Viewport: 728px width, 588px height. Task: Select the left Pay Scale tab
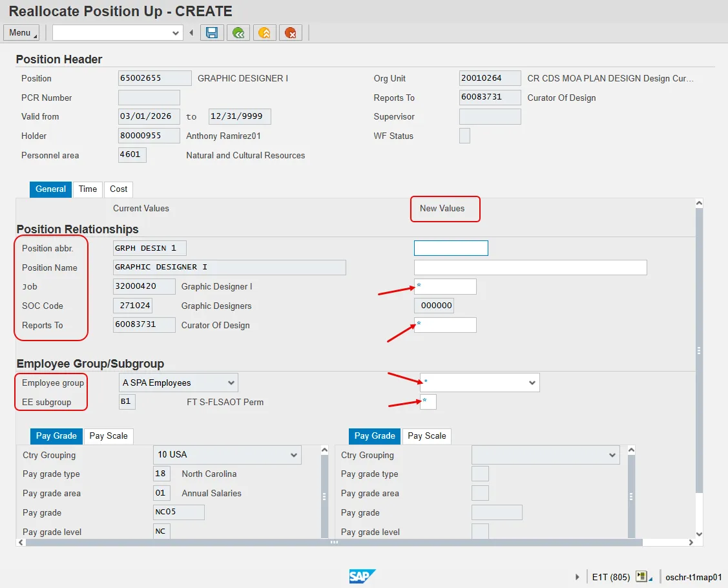109,436
